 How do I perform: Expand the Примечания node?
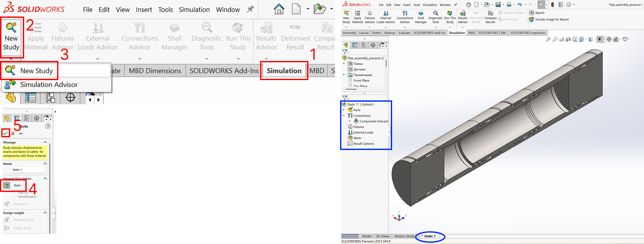[344, 75]
